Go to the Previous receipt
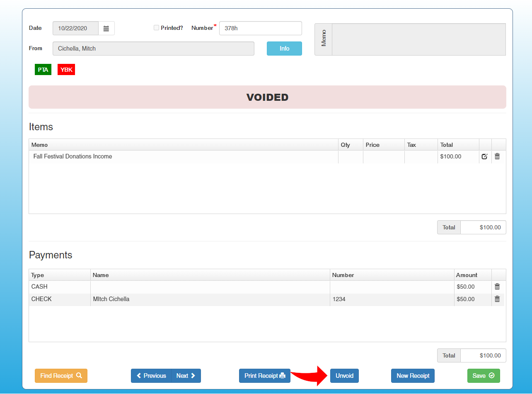Screen dimensions: 532x394 (151, 376)
